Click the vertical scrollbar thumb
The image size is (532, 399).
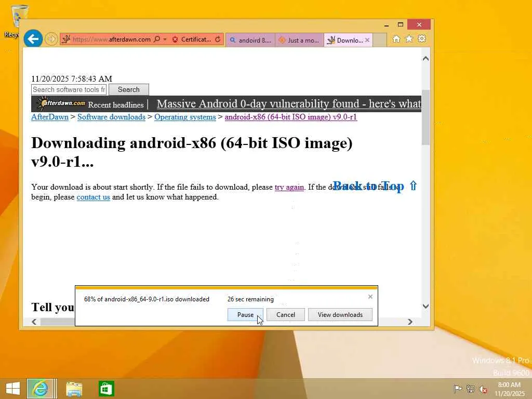click(425, 117)
